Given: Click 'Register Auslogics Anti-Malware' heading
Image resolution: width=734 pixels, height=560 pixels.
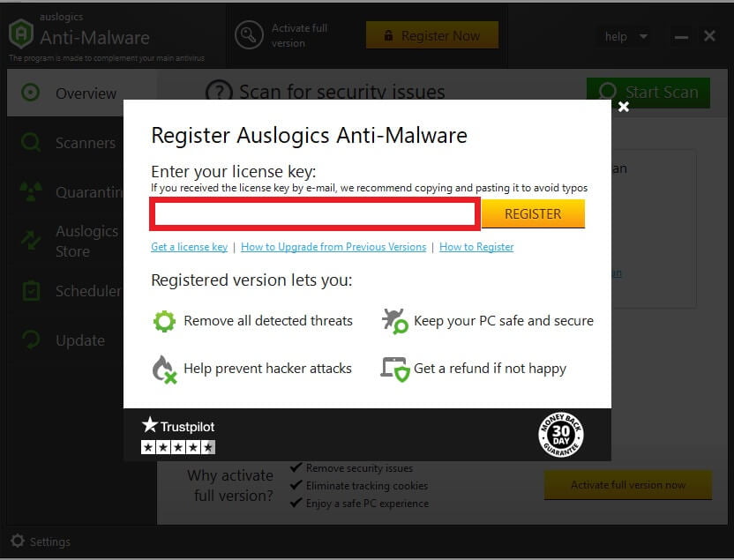Looking at the screenshot, I should (x=309, y=136).
